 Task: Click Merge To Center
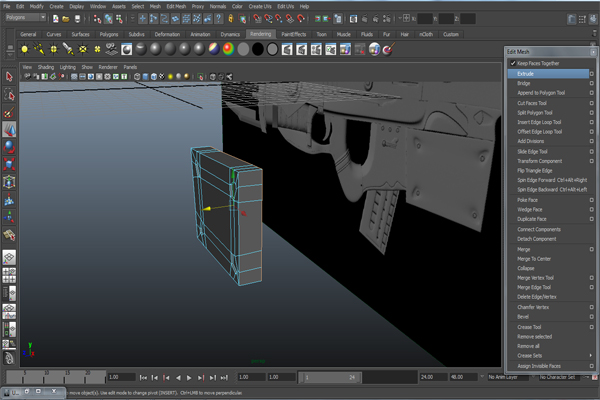(534, 259)
